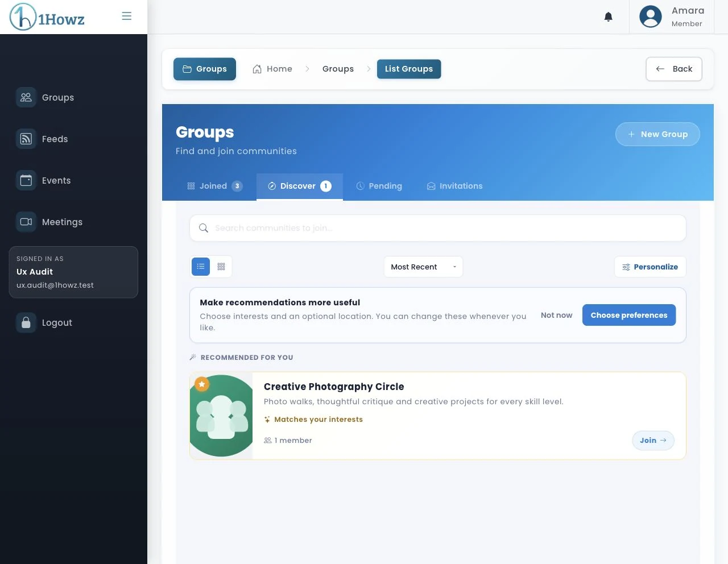728x564 pixels.
Task: Switch to the Pending tab
Action: click(x=379, y=186)
